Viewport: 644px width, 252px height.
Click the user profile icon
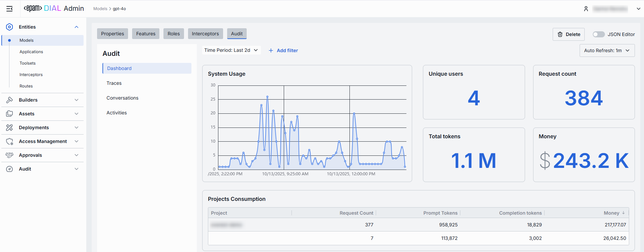click(586, 9)
